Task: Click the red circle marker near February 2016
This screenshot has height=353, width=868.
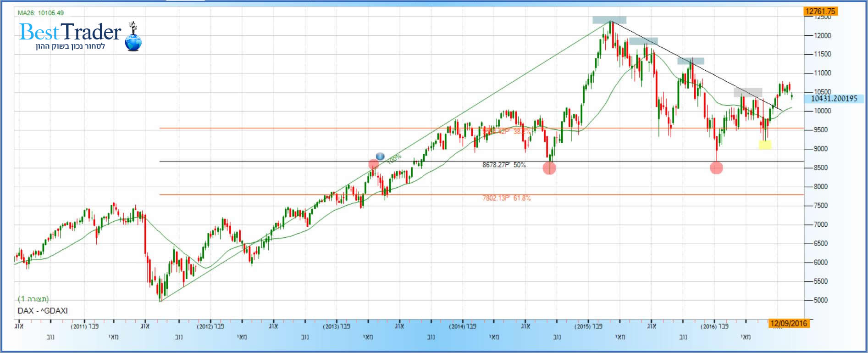Action: click(x=716, y=168)
